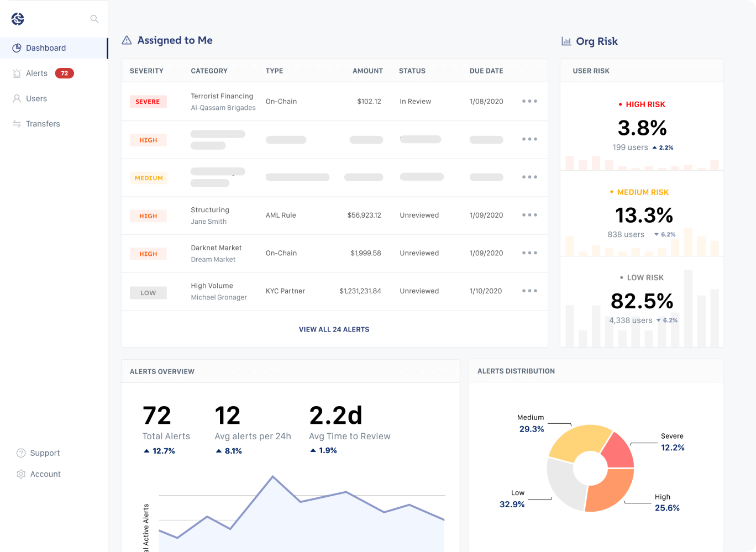This screenshot has height=552, width=756.
Task: Open the actions menu for the Structuring alert
Action: (x=529, y=215)
